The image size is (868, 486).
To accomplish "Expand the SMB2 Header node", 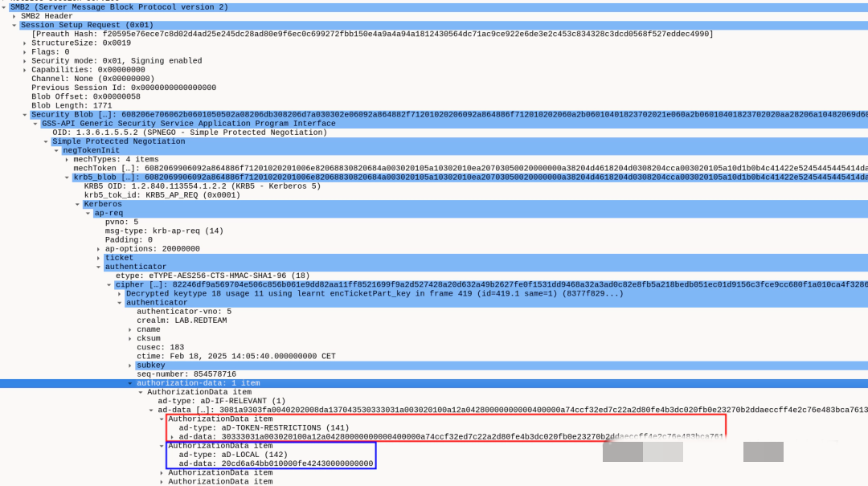I will 14,16.
